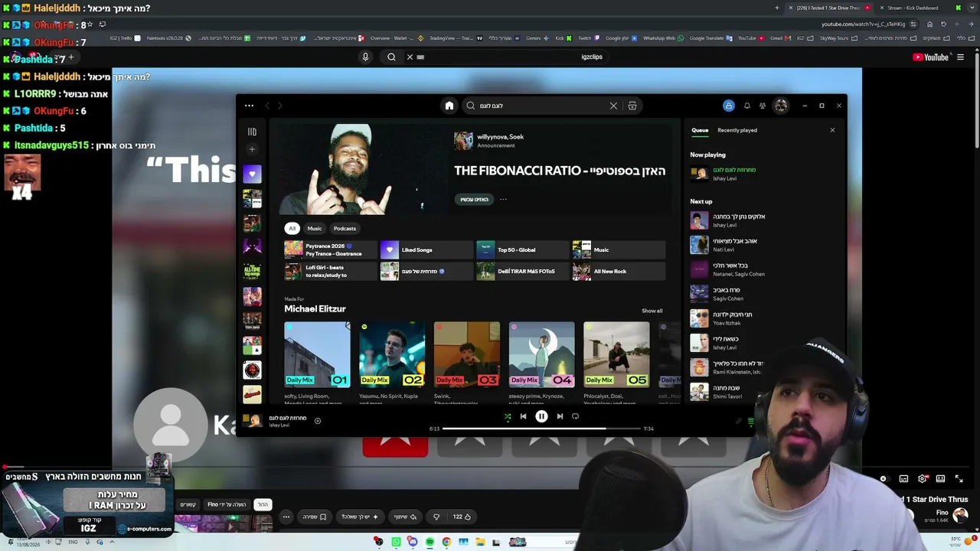The image size is (980, 551).
Task: Open Spotify Browse icon in search bar
Action: [632, 106]
